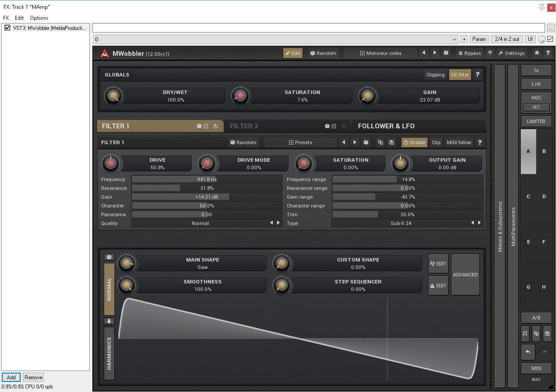The width and height of the screenshot is (556, 392).
Task: Select next Filter 1 preset arrow
Action: pos(355,142)
